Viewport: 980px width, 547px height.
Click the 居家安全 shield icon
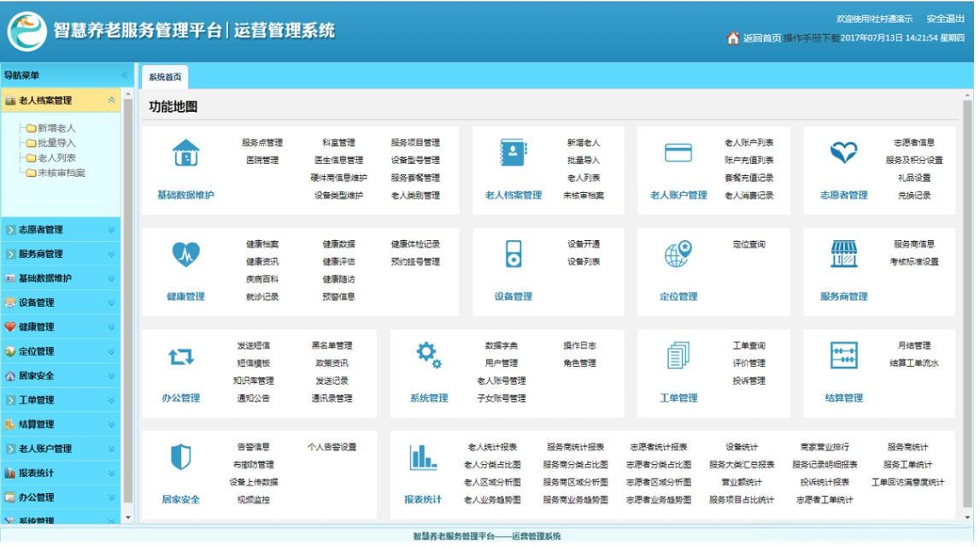(x=183, y=458)
